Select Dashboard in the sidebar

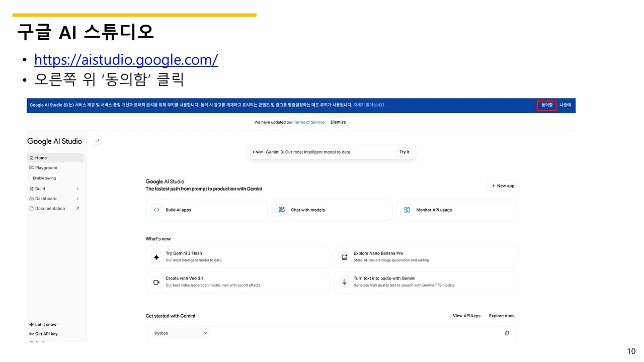pos(55,199)
